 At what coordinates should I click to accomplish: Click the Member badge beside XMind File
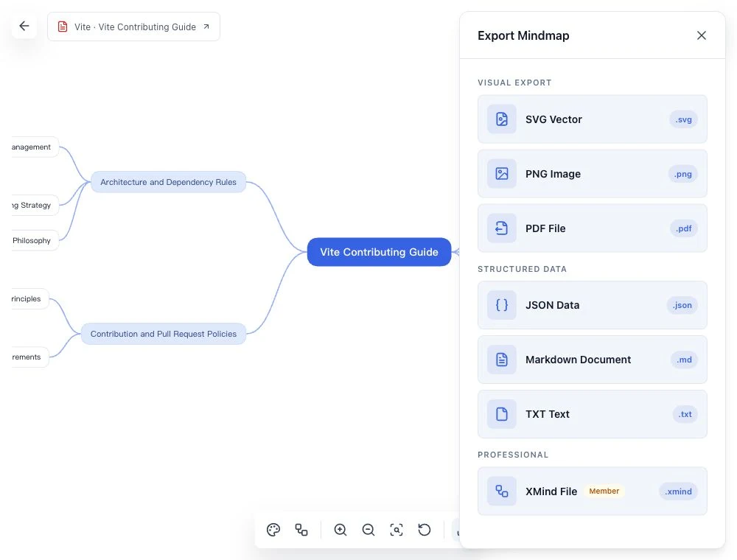pos(604,491)
